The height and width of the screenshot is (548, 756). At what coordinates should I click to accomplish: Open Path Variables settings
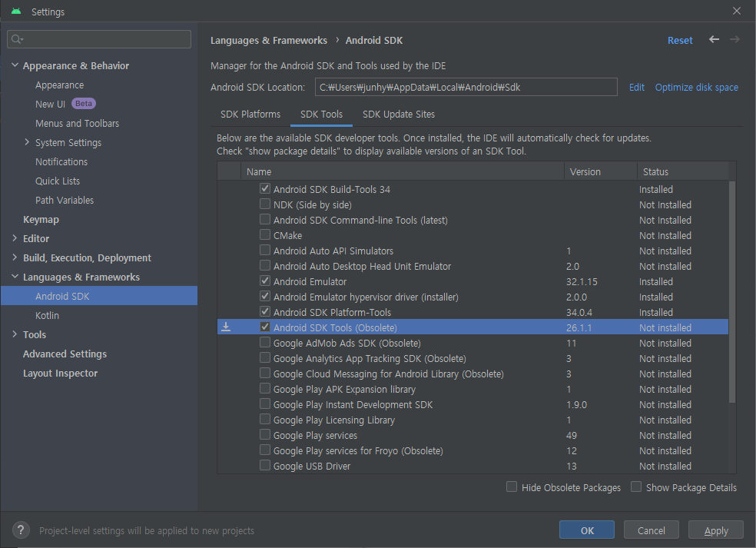tap(64, 200)
